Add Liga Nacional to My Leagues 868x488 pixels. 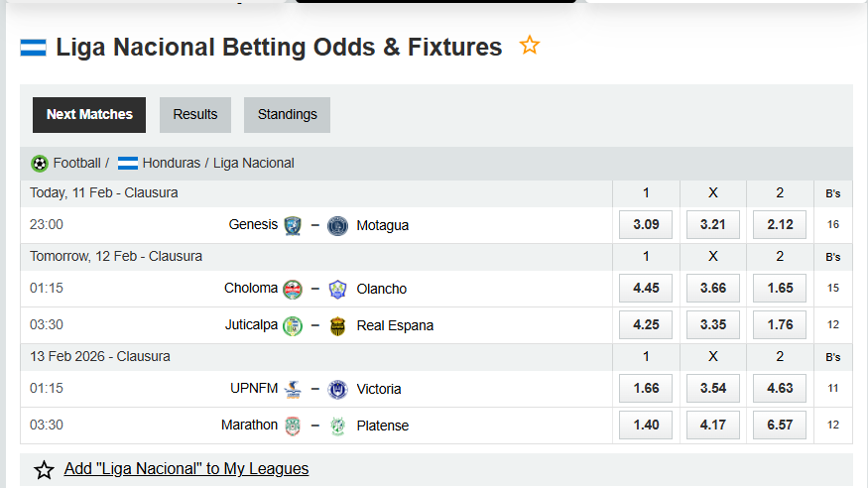point(186,469)
